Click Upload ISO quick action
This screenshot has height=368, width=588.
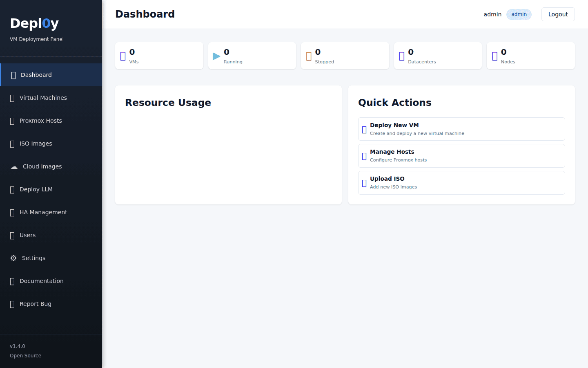[461, 182]
